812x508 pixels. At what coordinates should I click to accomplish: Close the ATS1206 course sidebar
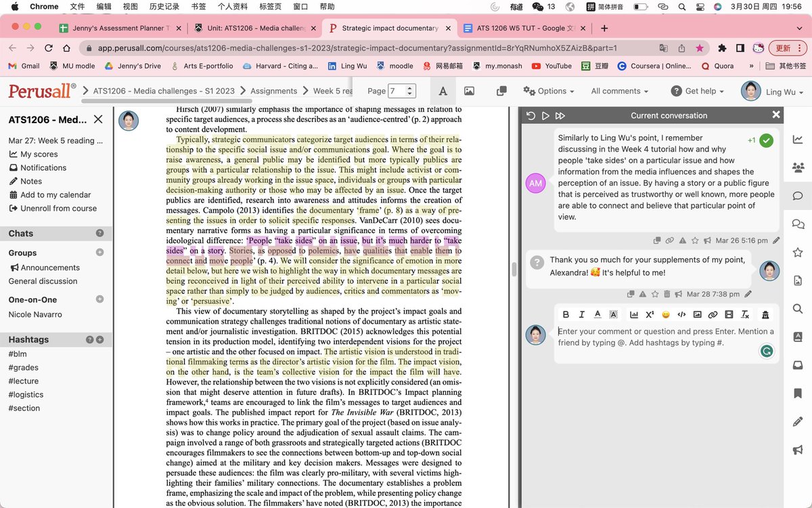[98, 120]
